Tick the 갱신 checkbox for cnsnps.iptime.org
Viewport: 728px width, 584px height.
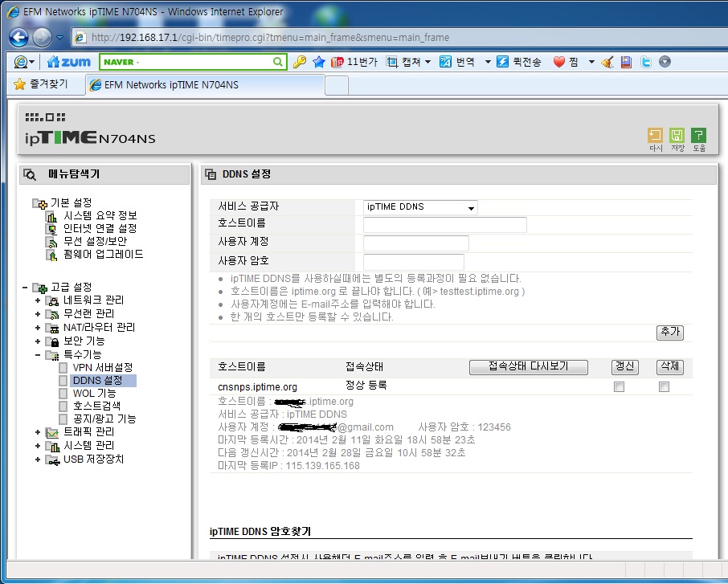619,386
